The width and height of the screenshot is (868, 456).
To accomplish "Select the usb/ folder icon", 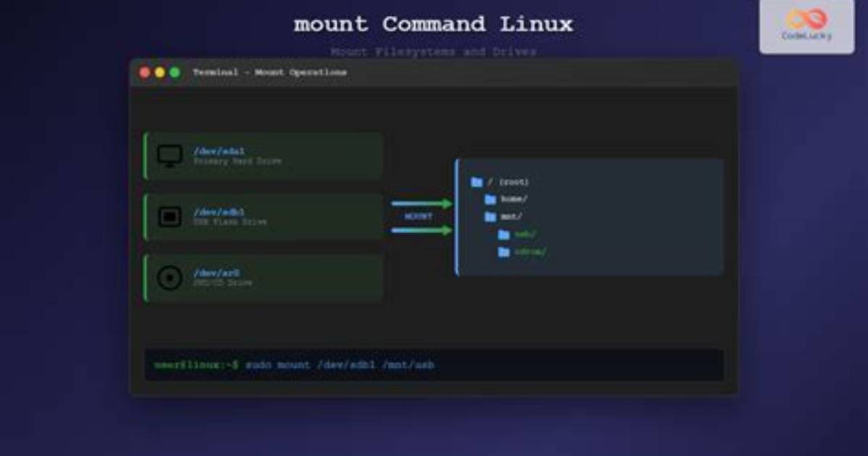I will coord(504,235).
